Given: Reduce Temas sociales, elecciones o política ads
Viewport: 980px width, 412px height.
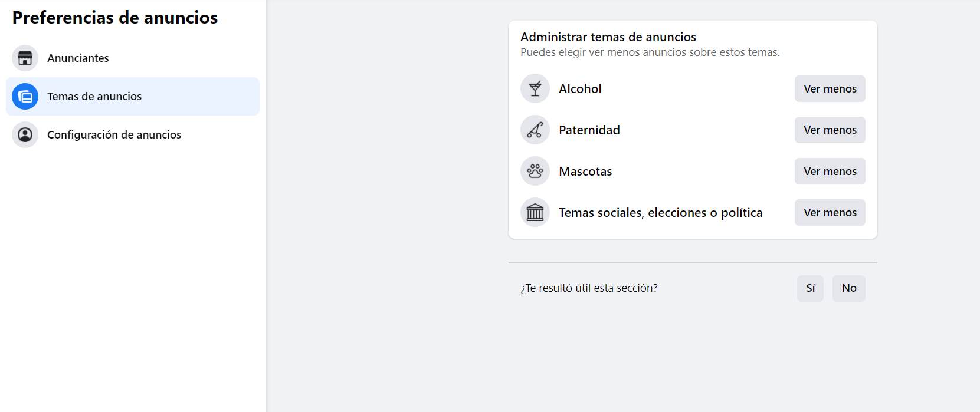Looking at the screenshot, I should pos(830,213).
